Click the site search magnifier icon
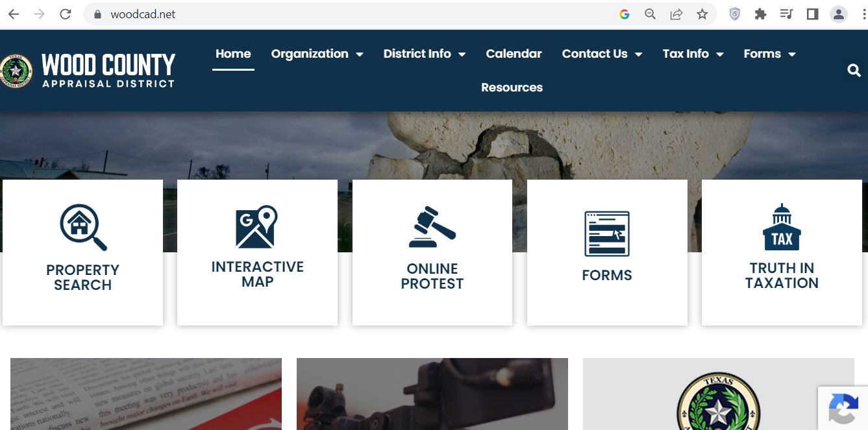 click(x=854, y=70)
